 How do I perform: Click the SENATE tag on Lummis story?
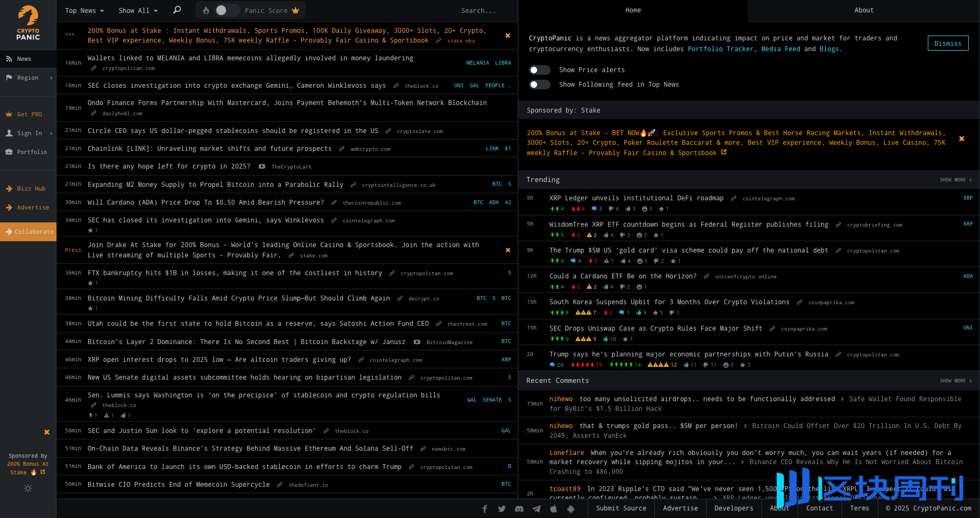(492, 400)
